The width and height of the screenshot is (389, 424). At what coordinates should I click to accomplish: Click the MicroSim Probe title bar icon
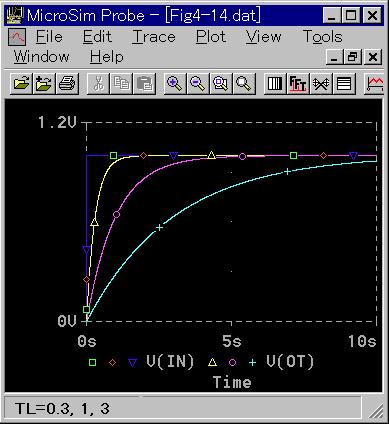pos(15,15)
